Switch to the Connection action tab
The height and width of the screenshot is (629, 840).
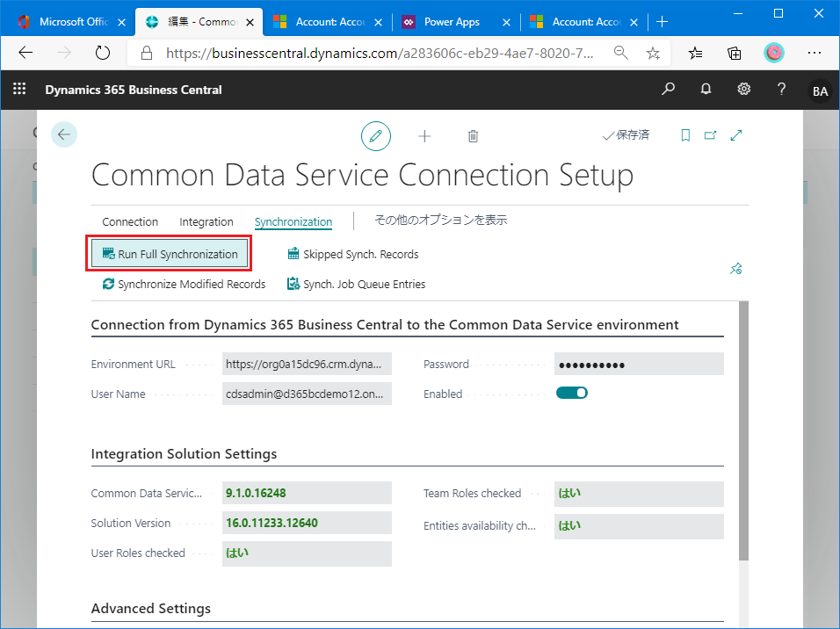click(x=130, y=221)
